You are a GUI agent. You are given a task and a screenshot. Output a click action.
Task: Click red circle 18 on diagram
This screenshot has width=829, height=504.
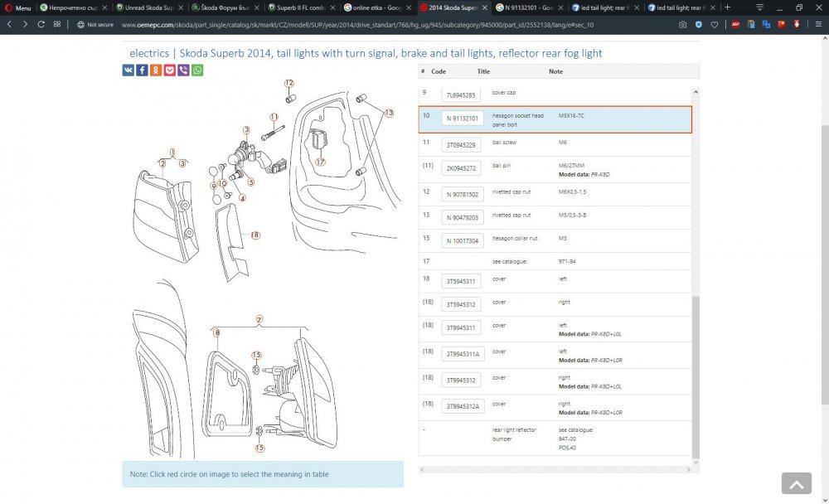click(255, 235)
